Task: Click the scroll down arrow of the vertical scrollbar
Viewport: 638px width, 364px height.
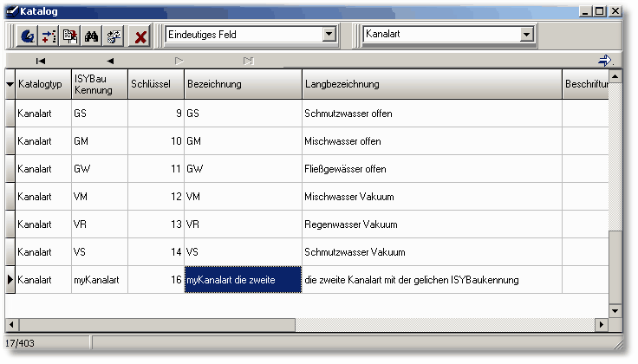Action: pos(615,311)
